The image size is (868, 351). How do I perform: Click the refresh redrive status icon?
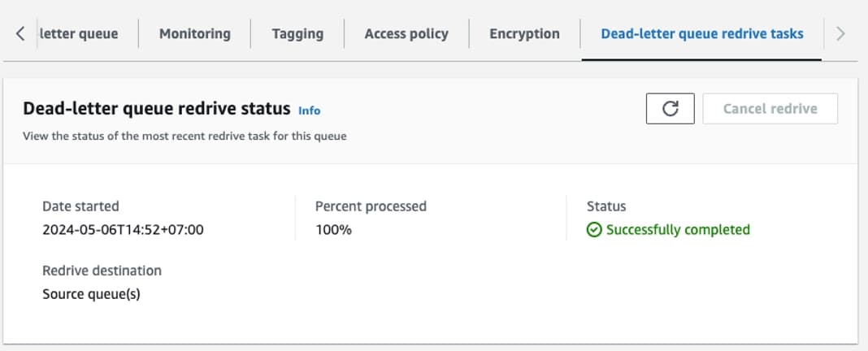[670, 109]
